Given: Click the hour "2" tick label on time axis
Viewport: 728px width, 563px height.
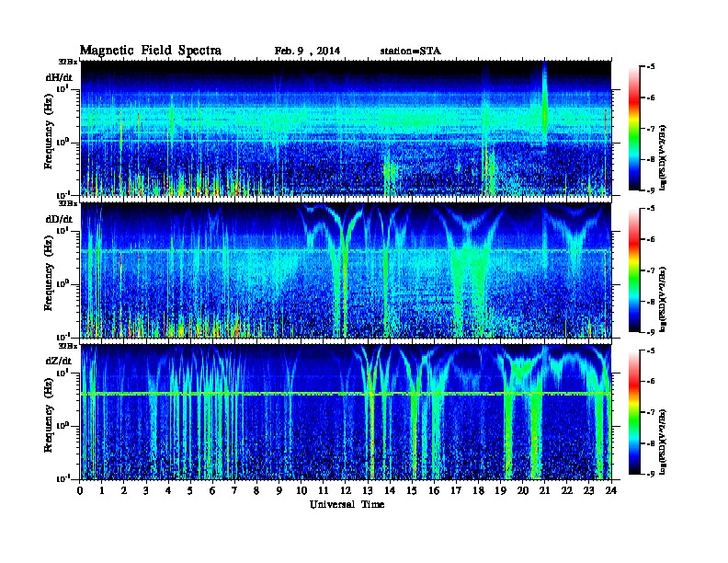Looking at the screenshot, I should [124, 490].
